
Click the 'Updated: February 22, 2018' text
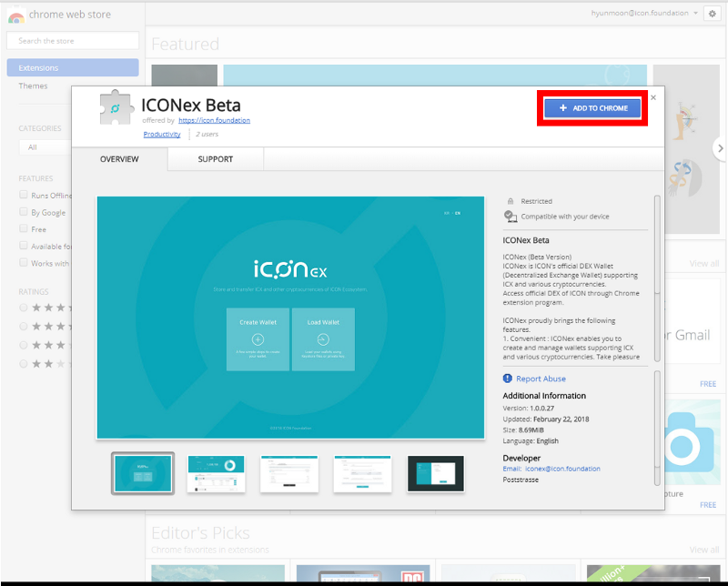pyautogui.click(x=546, y=419)
